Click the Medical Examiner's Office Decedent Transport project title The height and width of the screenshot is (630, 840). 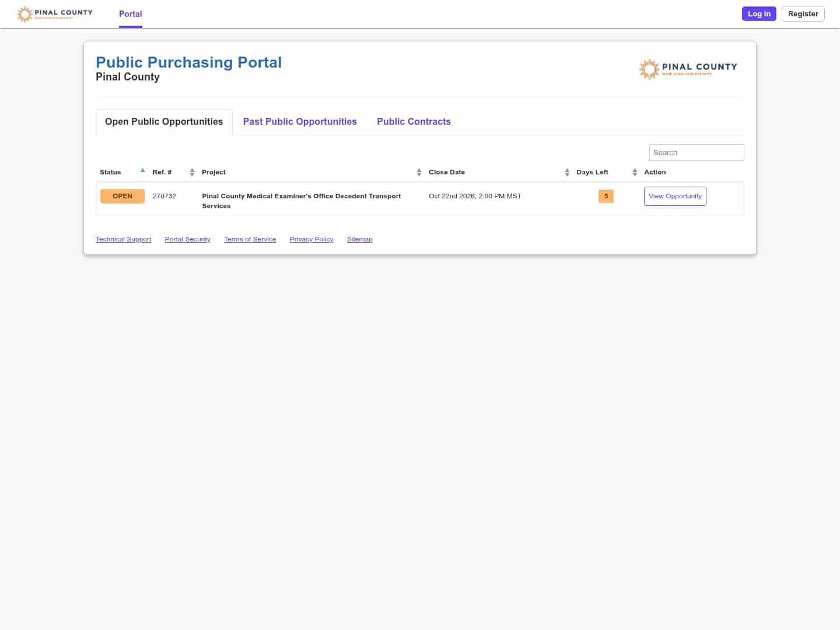click(302, 201)
